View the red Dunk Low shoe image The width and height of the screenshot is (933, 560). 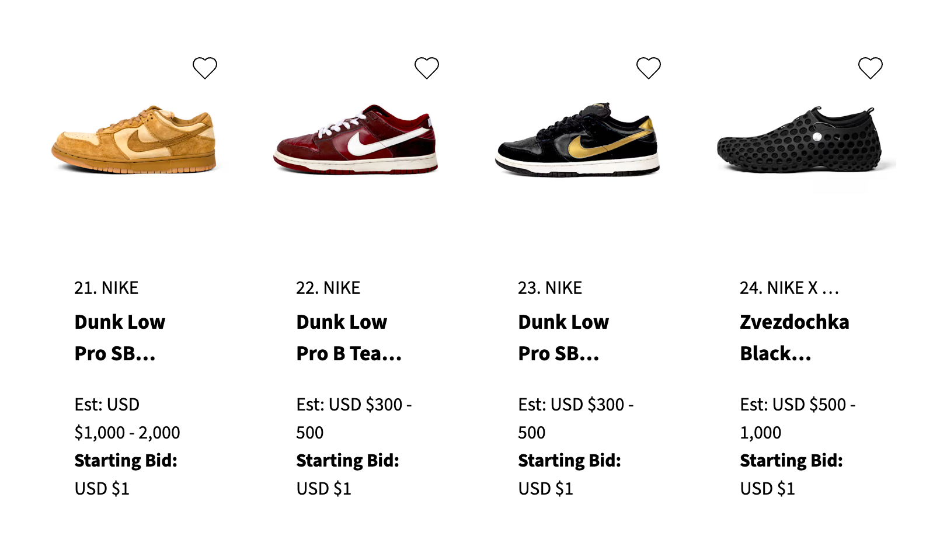(355, 141)
